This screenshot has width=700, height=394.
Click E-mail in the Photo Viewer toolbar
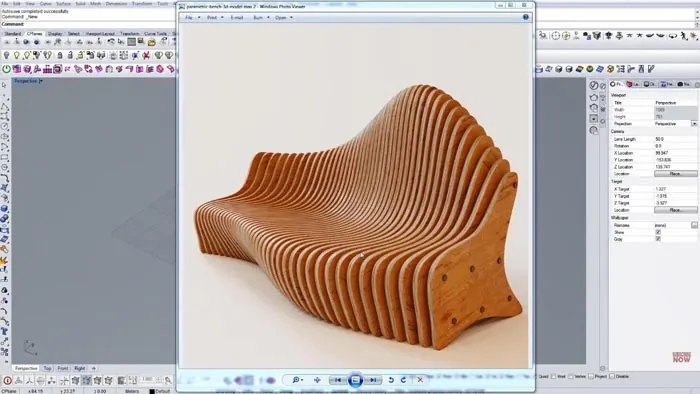tap(237, 17)
